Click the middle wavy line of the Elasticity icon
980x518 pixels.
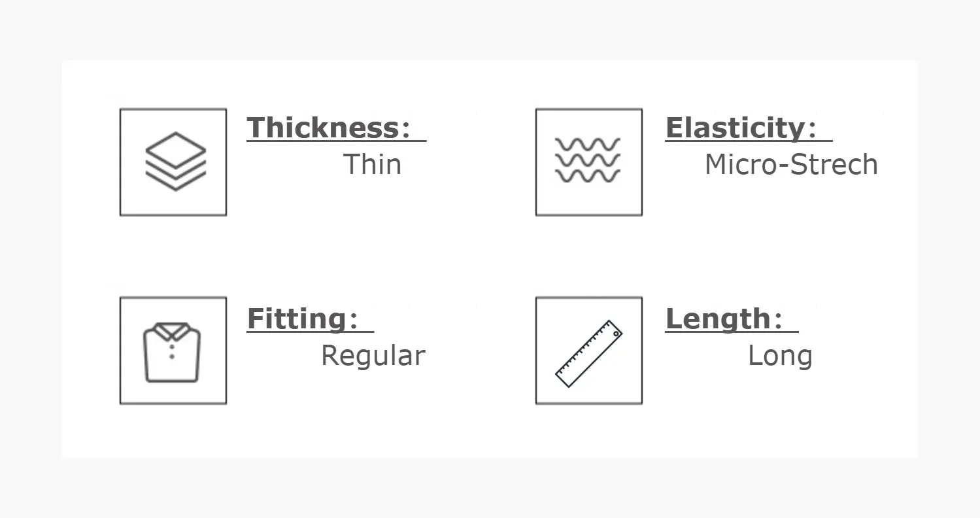588,160
